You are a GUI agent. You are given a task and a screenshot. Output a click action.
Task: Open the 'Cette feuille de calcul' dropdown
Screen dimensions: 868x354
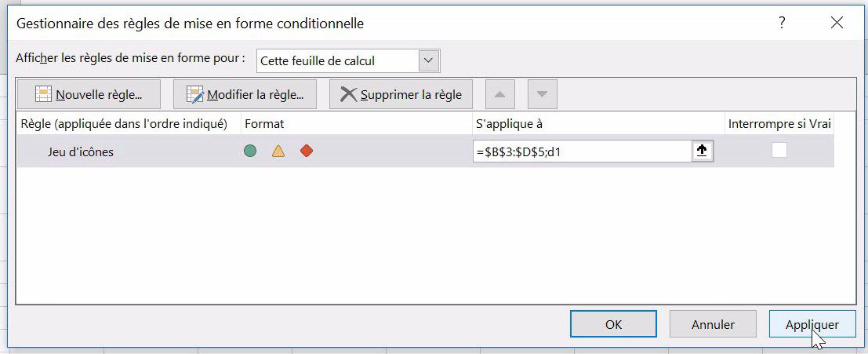[428, 60]
